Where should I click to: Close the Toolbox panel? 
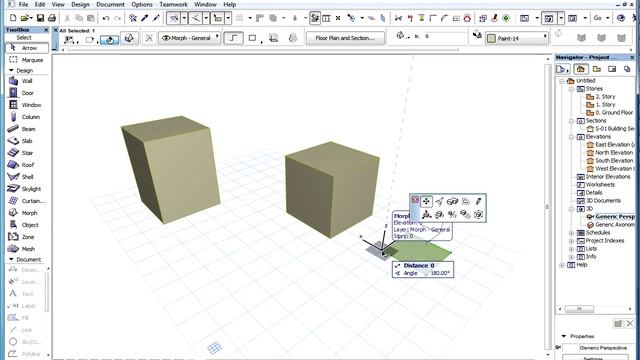click(46, 30)
